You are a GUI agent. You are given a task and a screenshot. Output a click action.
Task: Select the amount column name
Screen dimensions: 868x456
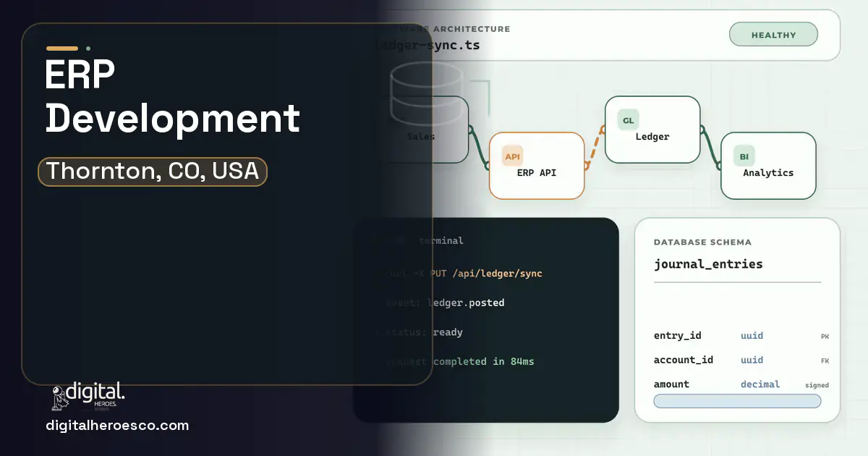[671, 384]
